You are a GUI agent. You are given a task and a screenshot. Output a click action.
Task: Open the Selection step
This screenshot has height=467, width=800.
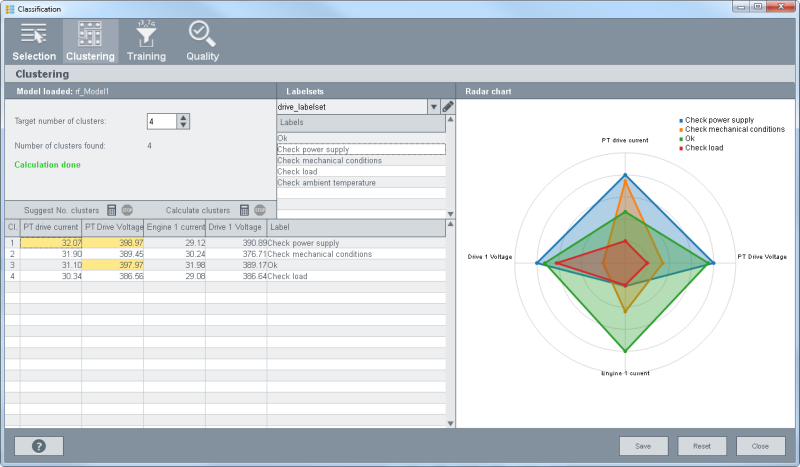tap(34, 41)
